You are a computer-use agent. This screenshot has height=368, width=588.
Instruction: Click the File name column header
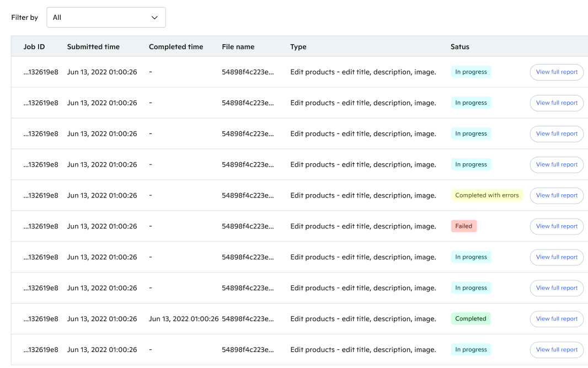click(x=238, y=47)
